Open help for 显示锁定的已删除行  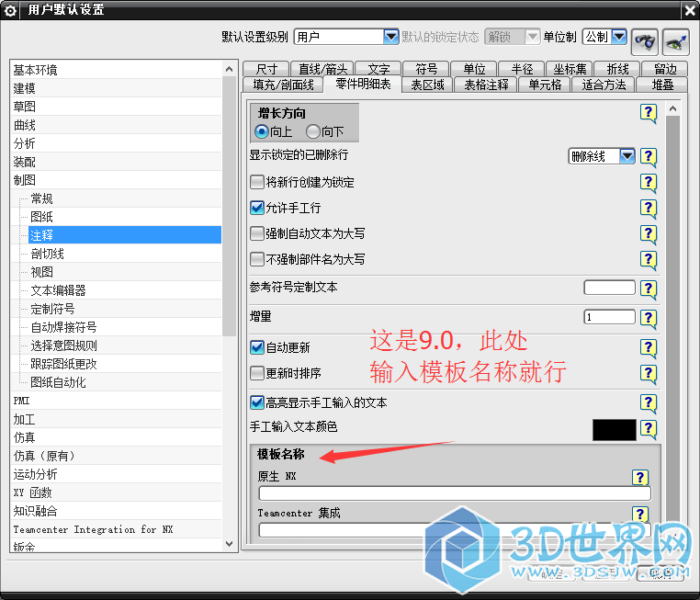649,157
